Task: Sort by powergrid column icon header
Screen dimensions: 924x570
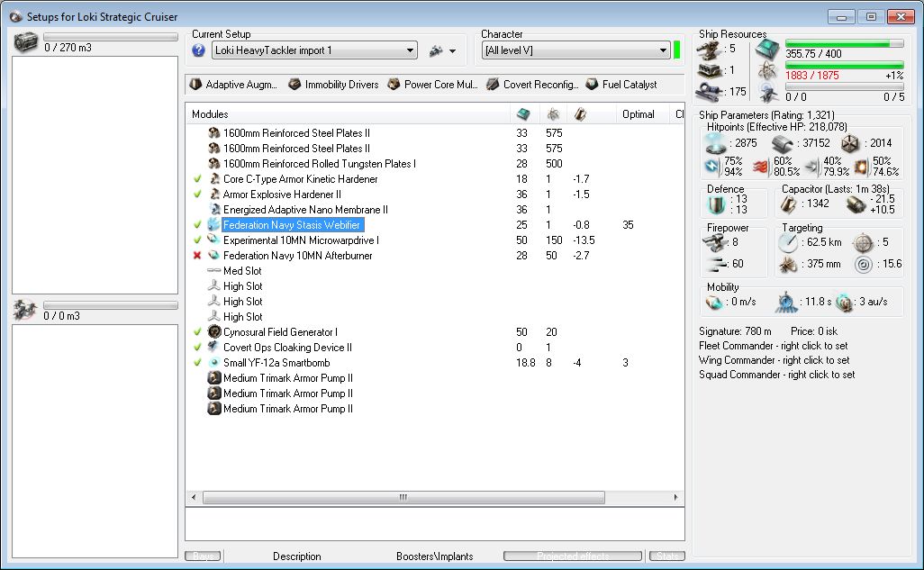Action: 553,113
